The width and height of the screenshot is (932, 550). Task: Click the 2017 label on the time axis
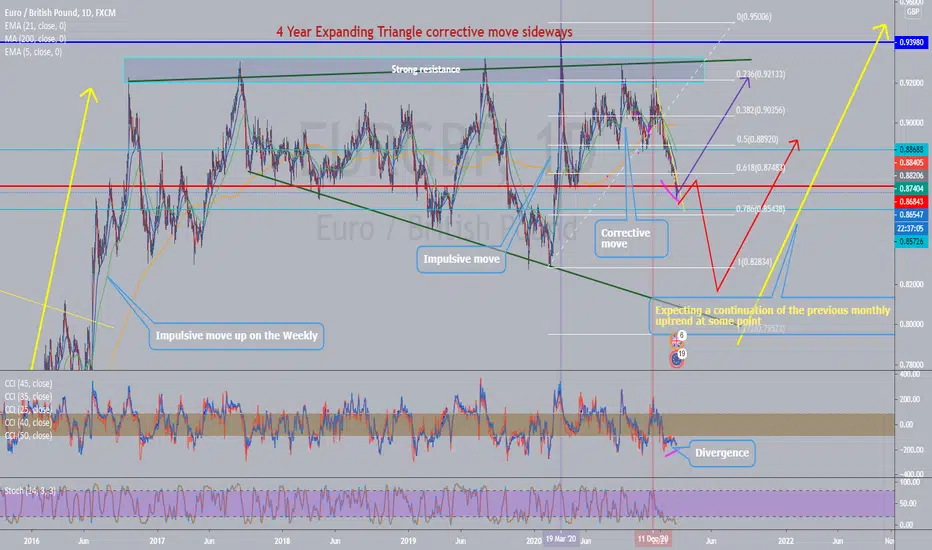coord(157,541)
